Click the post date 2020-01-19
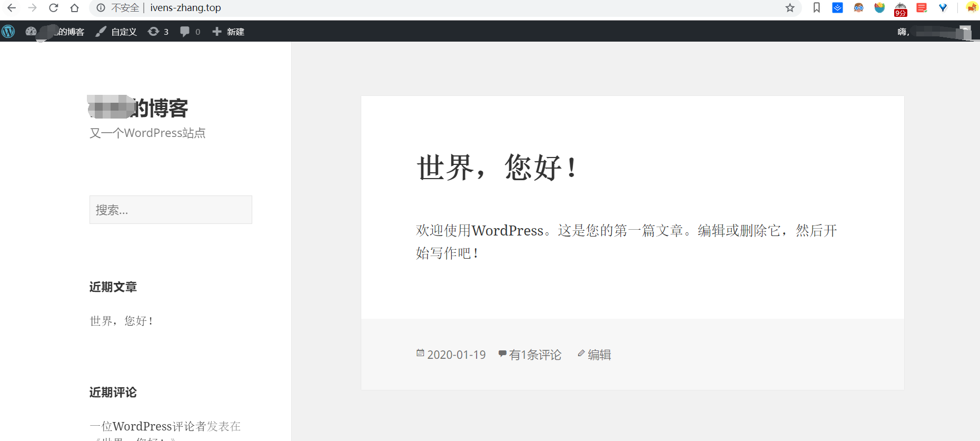The width and height of the screenshot is (980, 441). 456,355
